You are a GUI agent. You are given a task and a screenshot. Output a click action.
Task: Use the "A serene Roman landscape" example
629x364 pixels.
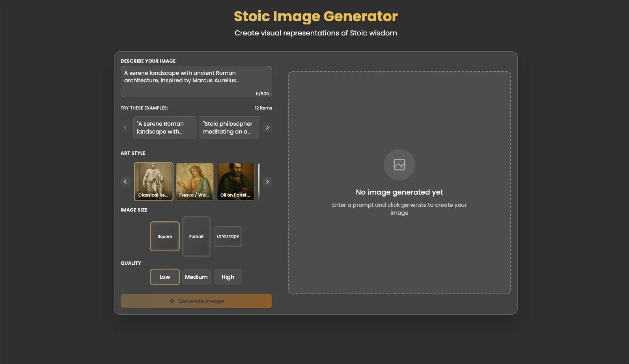coord(165,128)
